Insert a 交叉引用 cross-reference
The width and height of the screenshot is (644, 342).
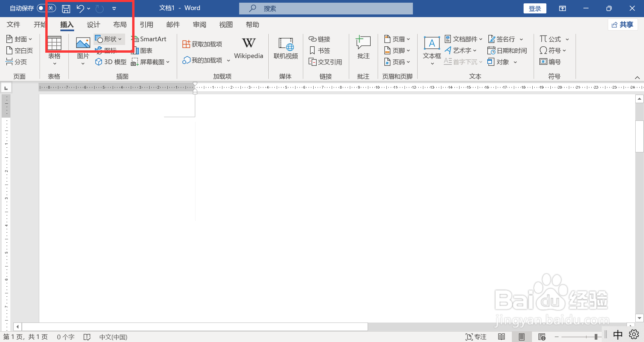click(325, 62)
